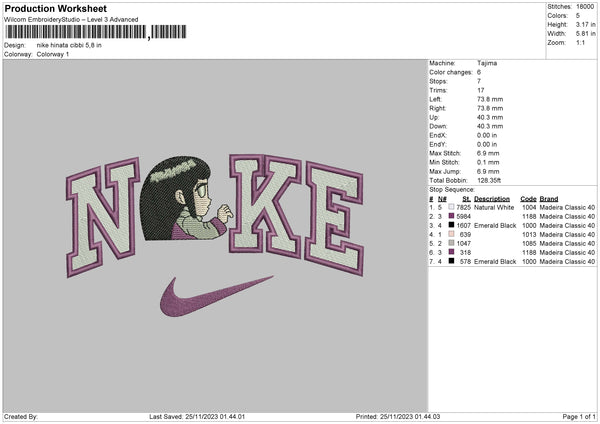Viewport: 600px width, 424px height.
Task: Click design name 'nike hinata cibbi 5,8 in'
Action: 69,45
